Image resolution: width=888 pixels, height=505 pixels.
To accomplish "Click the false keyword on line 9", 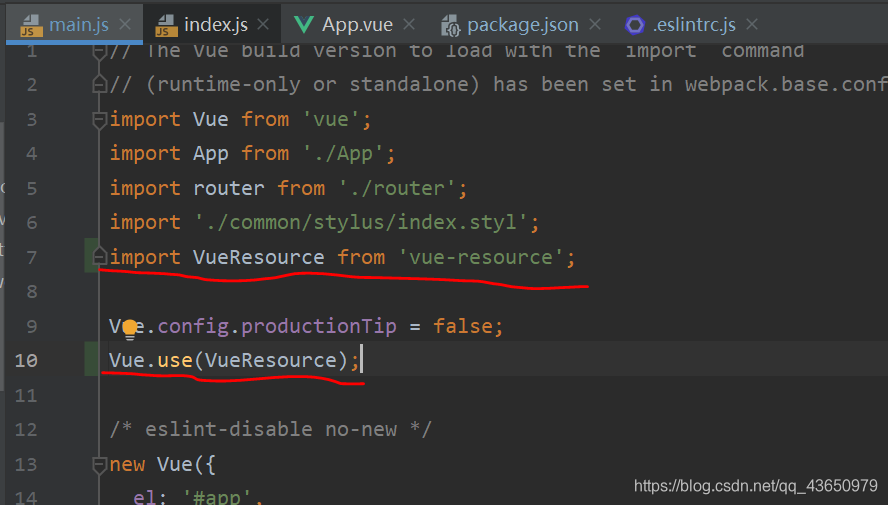I will pyautogui.click(x=463, y=327).
